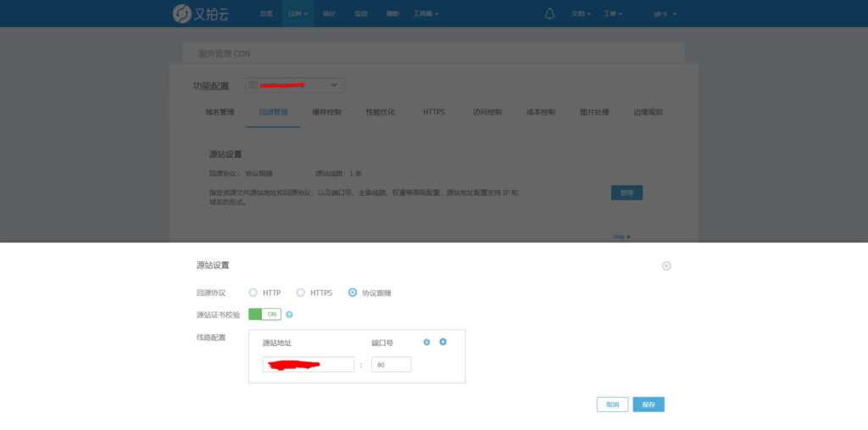Viewport: 868px width, 430px height.
Task: Click the 取消 button
Action: click(612, 405)
